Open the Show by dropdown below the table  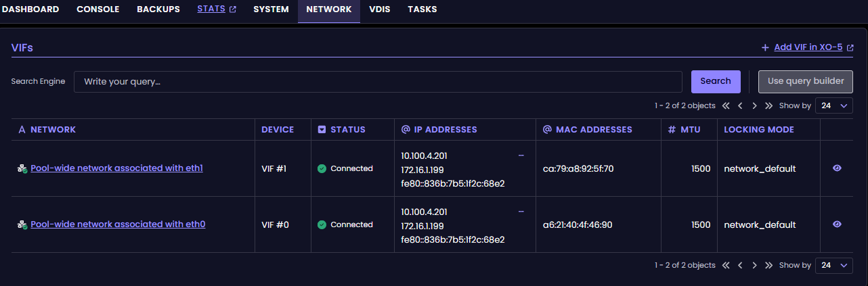tap(833, 266)
